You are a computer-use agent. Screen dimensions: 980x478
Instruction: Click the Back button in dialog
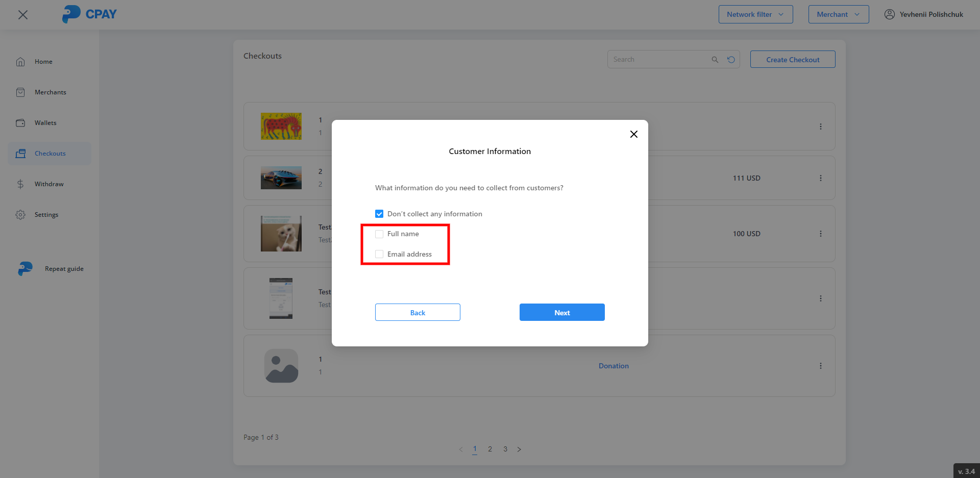418,312
